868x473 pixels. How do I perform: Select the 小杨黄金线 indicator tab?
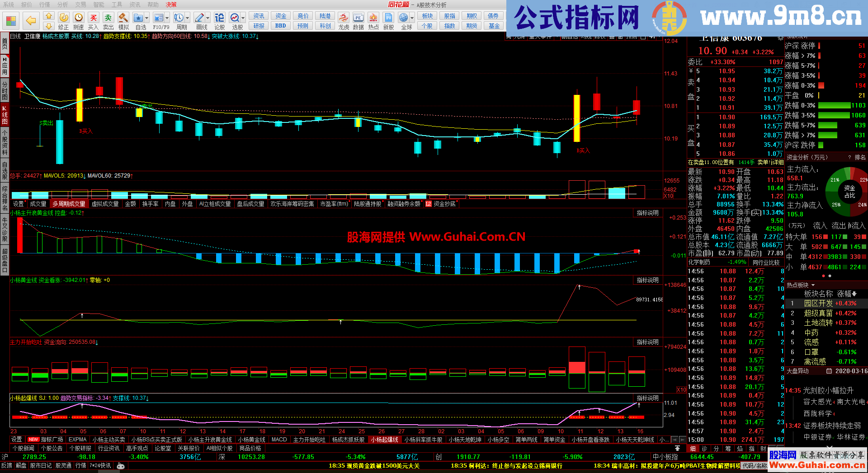coord(252,440)
